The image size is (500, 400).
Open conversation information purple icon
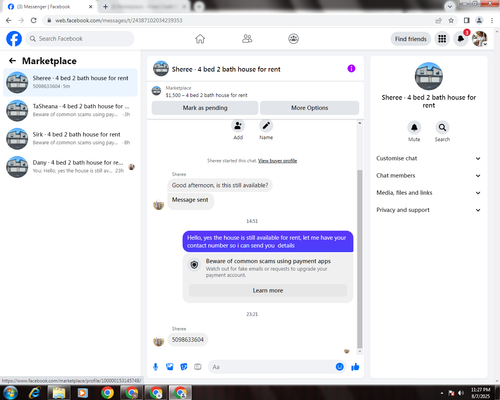click(x=351, y=68)
